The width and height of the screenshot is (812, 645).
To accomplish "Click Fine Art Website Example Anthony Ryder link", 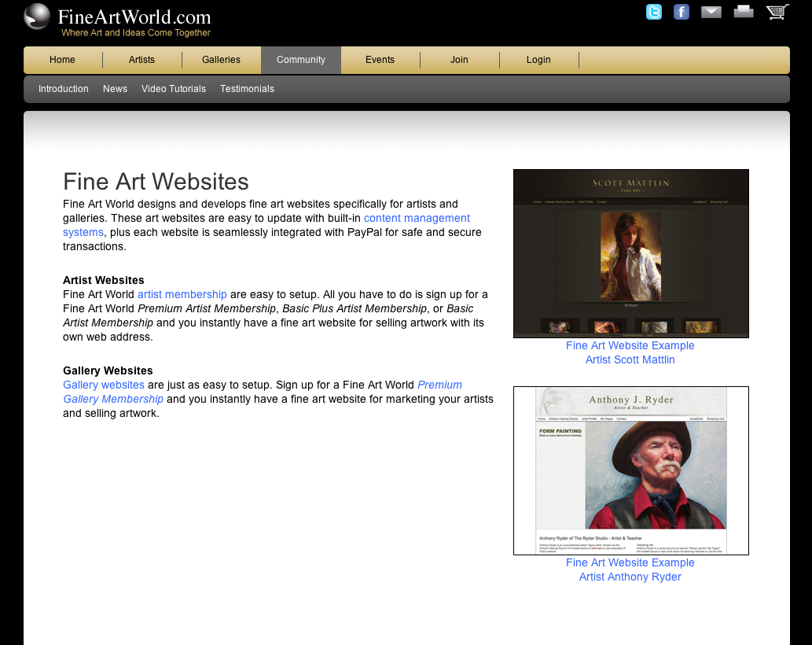I will pos(630,569).
